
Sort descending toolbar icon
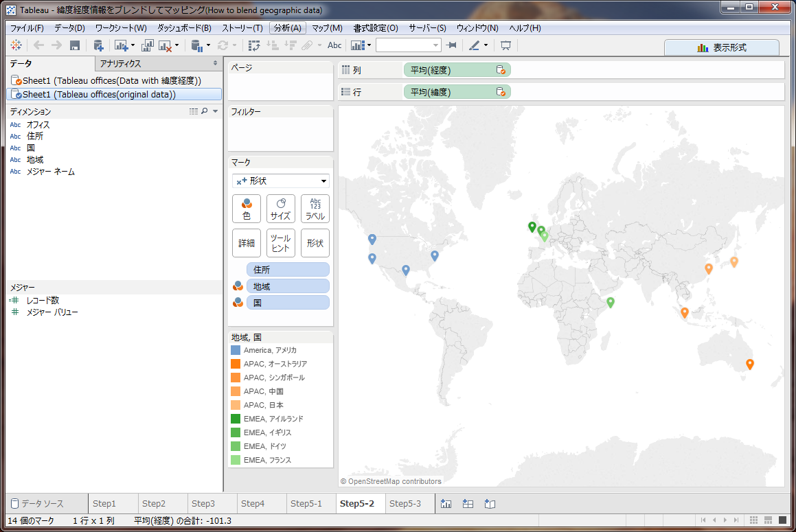pyautogui.click(x=291, y=46)
